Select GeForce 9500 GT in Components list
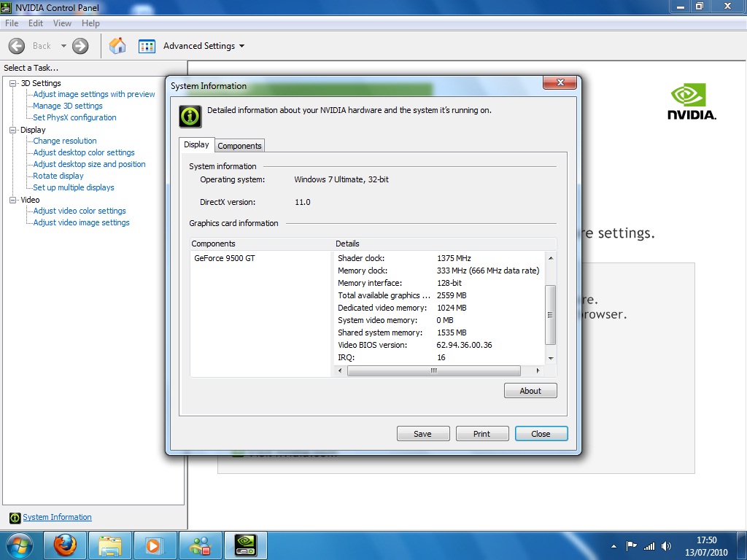The height and width of the screenshot is (560, 747). tap(225, 259)
